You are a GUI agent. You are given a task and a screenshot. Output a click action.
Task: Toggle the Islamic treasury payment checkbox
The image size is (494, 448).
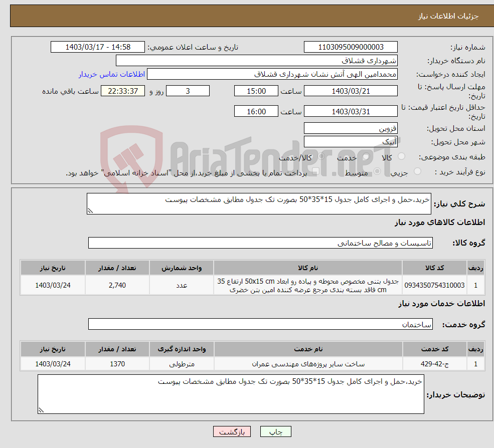[x=315, y=171]
